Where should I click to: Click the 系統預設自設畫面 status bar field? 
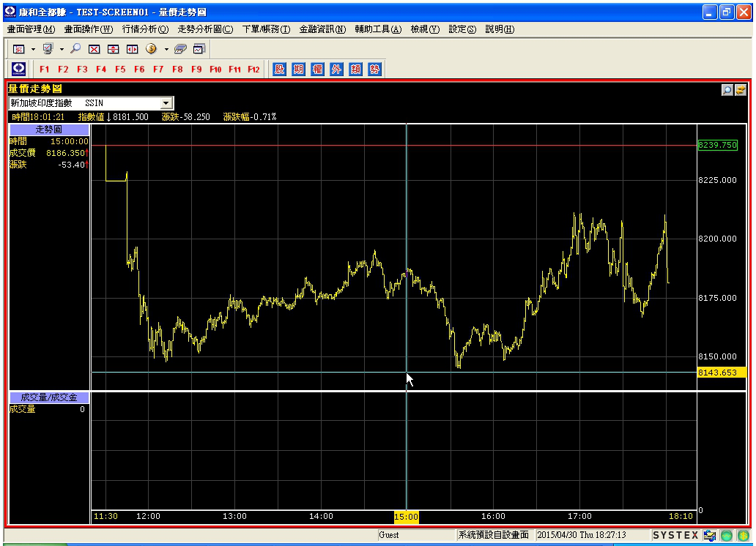click(494, 536)
